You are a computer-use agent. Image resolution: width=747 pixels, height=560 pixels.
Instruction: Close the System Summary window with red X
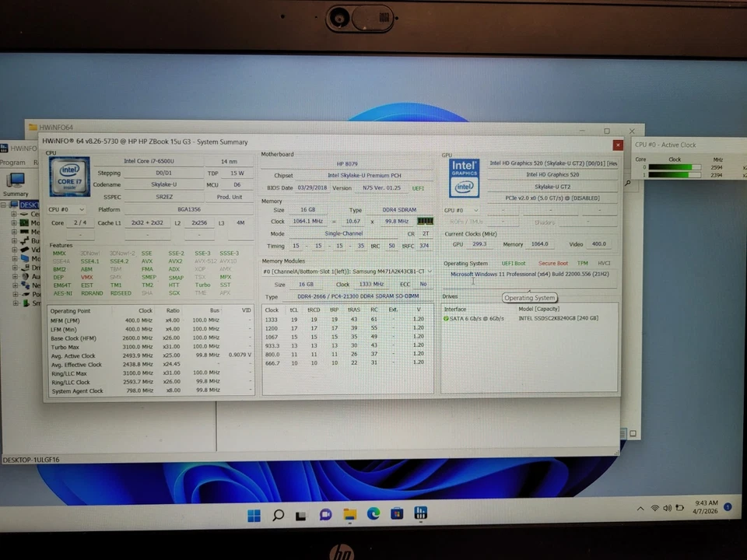(x=618, y=145)
